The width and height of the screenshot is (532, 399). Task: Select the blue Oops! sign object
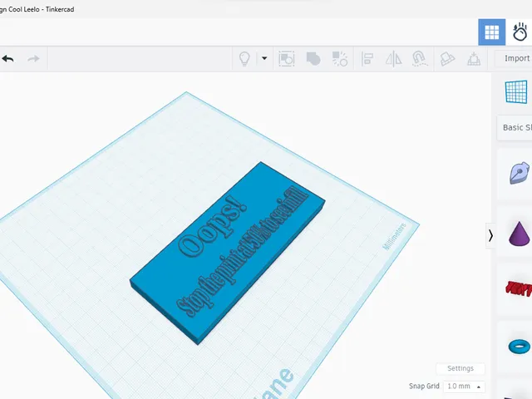[227, 253]
